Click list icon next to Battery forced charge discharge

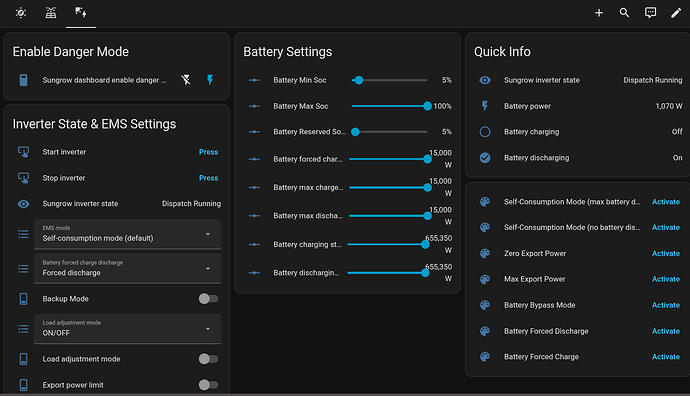[23, 269]
